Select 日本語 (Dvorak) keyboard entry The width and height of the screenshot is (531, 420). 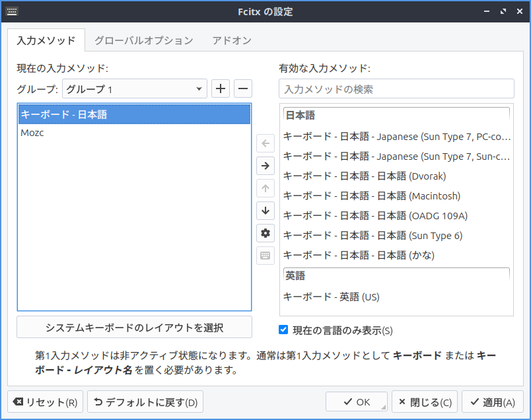(x=396, y=176)
